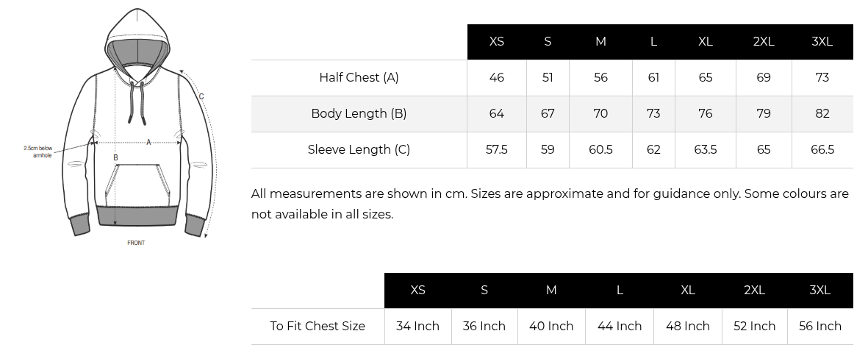Click the 48 Inch chest size cell
Screen dimensions: 868x356
[688, 326]
